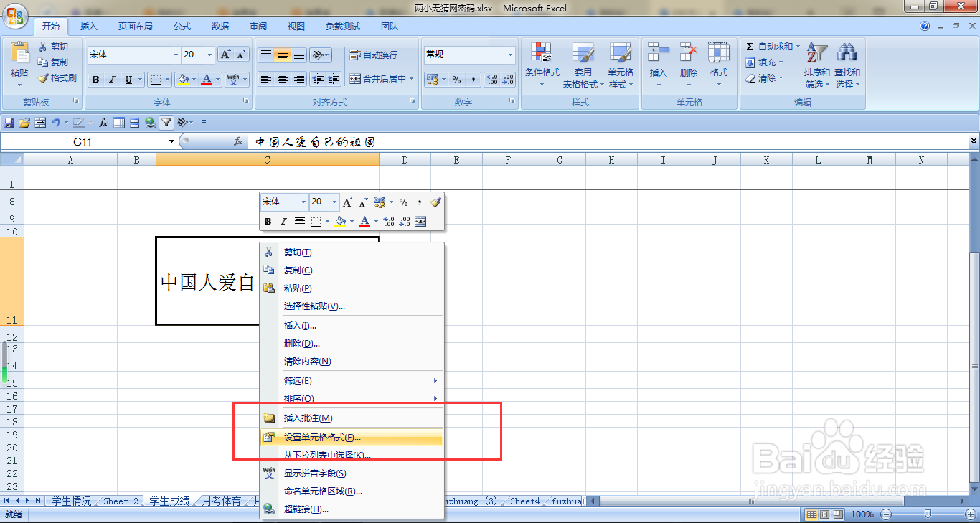Click ribbon Percent Style button
The height and width of the screenshot is (523, 980).
[x=456, y=80]
